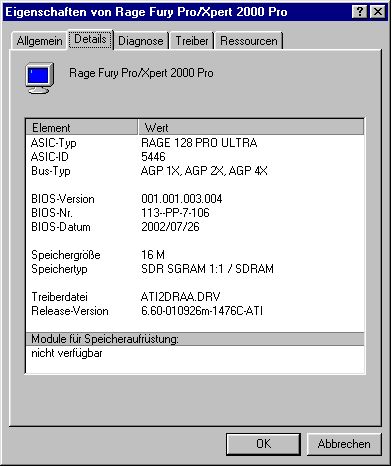
Task: Select the Speichertyp row label
Action: (x=59, y=269)
